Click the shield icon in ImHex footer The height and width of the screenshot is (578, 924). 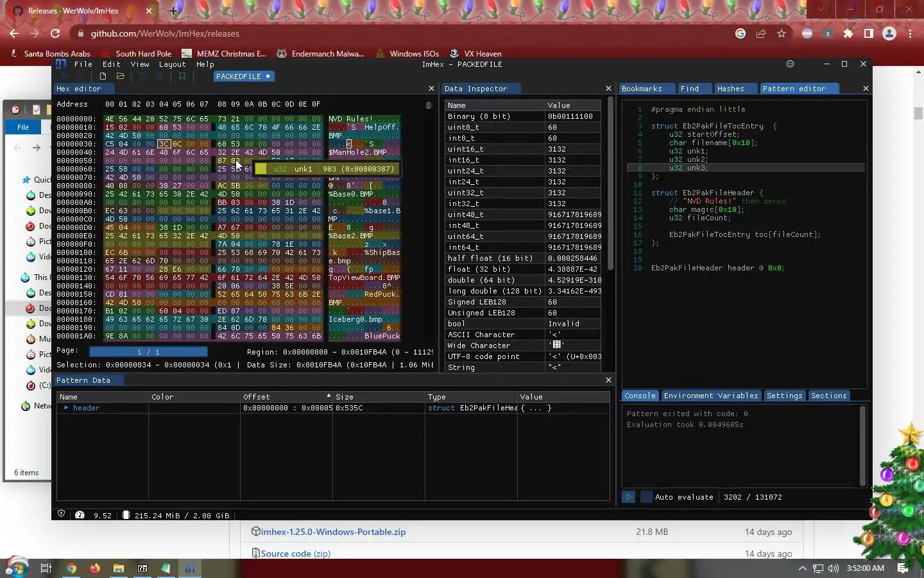click(x=62, y=514)
